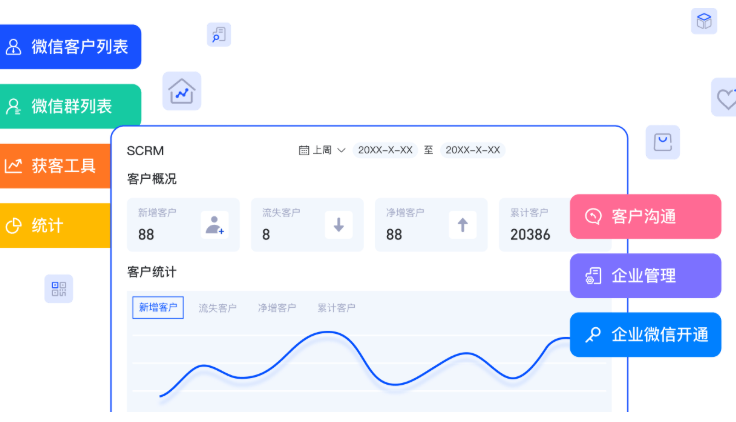The image size is (736, 422).
Task: Switch to the 累计客户 chart tab
Action: coord(336,308)
